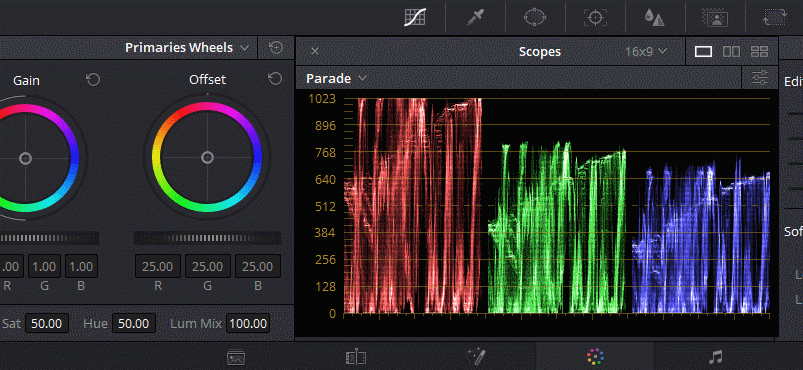Select the Gain B value field
The image size is (803, 370).
81,266
